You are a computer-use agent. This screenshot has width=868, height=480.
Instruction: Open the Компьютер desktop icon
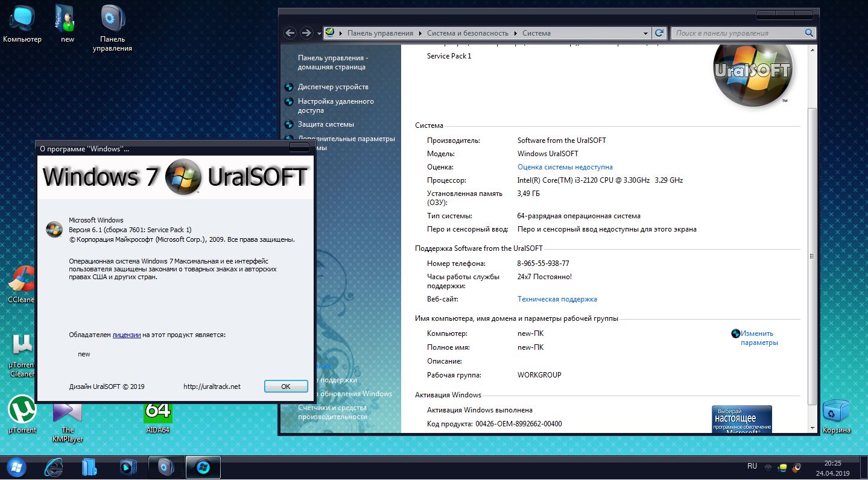(22, 24)
